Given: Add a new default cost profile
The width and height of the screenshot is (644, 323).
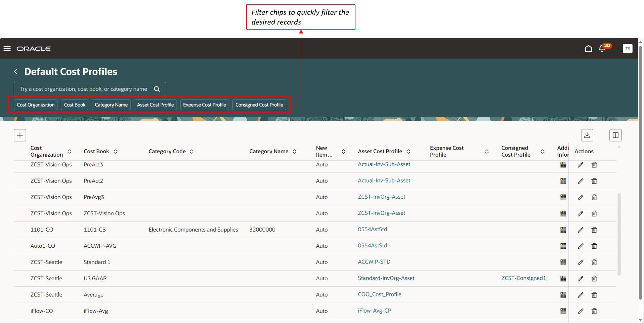Looking at the screenshot, I should pyautogui.click(x=20, y=135).
